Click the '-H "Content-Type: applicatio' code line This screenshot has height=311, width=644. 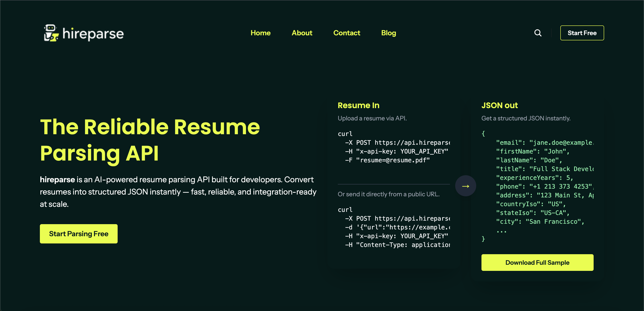tap(398, 245)
